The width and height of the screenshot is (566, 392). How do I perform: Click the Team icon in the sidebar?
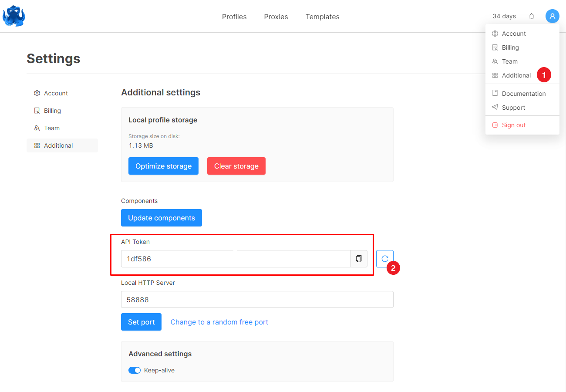tap(37, 128)
